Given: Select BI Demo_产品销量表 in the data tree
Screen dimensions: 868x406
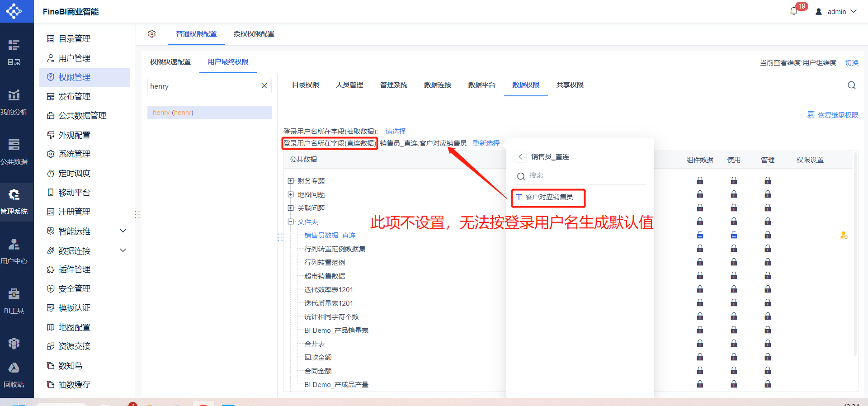Looking at the screenshot, I should click(x=336, y=330).
